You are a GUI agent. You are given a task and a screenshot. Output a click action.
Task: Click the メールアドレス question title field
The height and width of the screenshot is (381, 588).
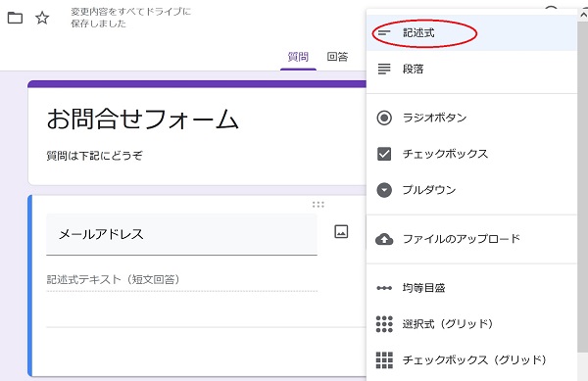click(181, 234)
